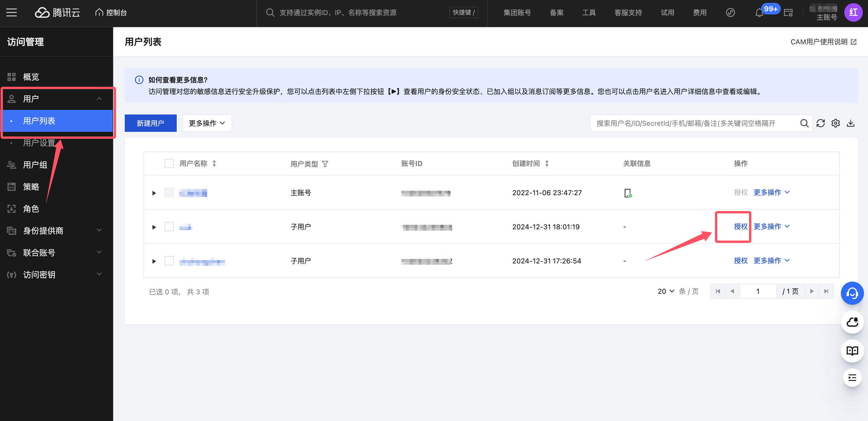Click 授权 for the second user
868x421 pixels.
740,226
